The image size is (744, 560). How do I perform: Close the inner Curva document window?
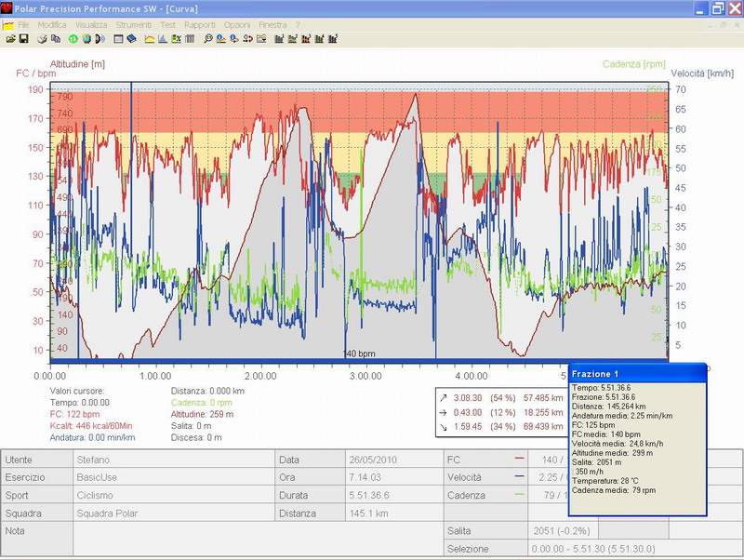[x=736, y=25]
